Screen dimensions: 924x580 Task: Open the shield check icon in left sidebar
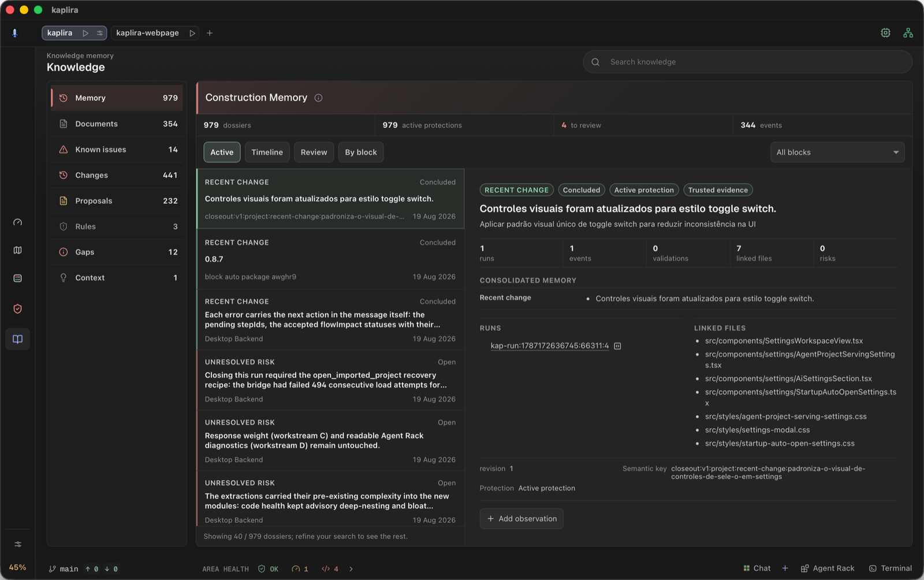(18, 309)
